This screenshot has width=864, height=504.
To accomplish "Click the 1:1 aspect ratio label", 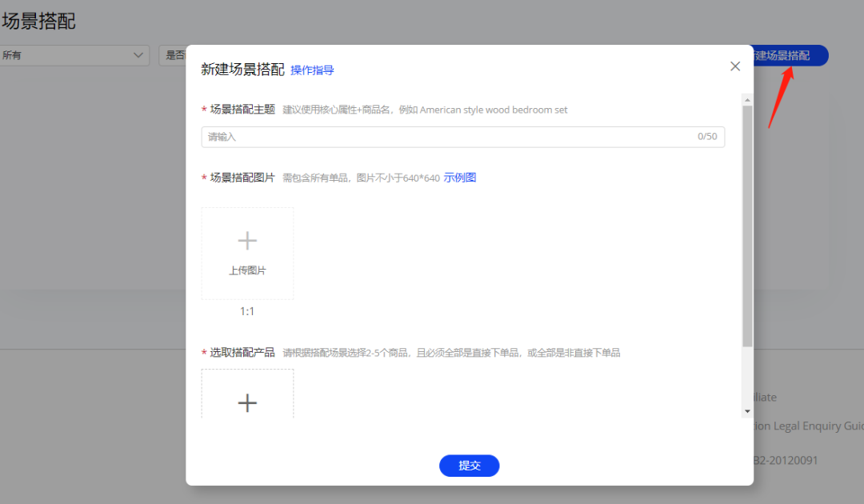I will click(247, 310).
